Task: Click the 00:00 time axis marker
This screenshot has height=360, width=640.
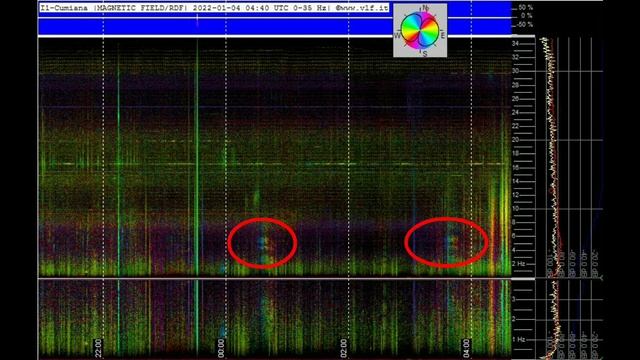Action: tap(221, 348)
